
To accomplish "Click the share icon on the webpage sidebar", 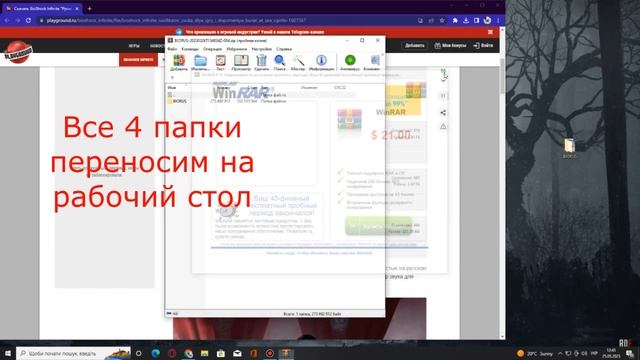I will pos(443,113).
